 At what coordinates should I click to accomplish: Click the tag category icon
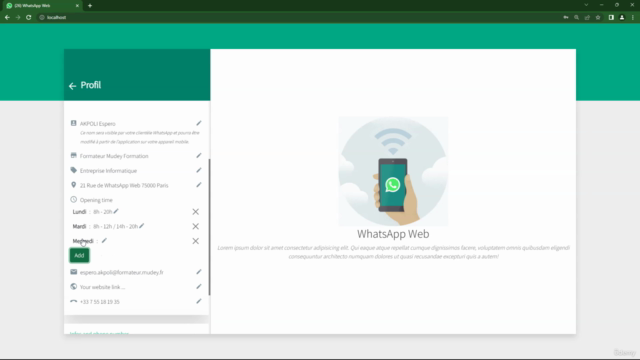(73, 170)
